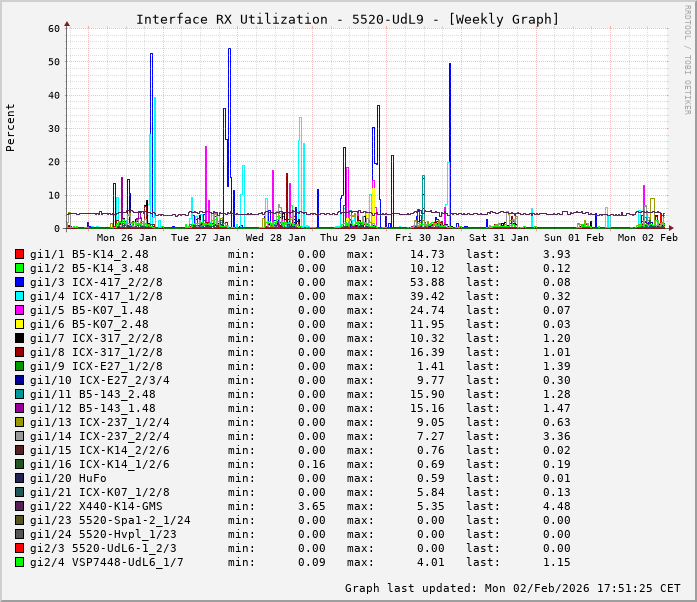
Task: Click the y-axis tick value 30
Action: [54, 129]
